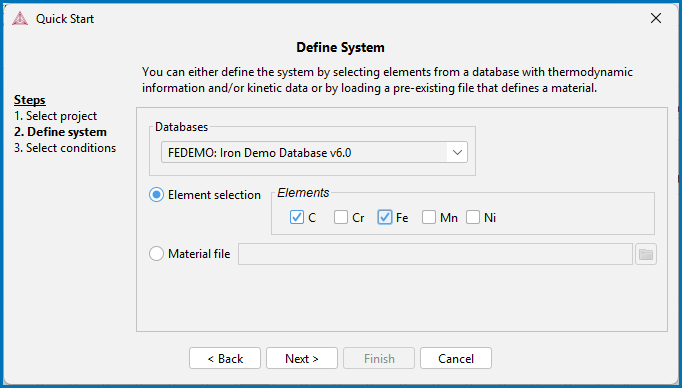Click the 'Quick Start' window title text

click(x=65, y=19)
